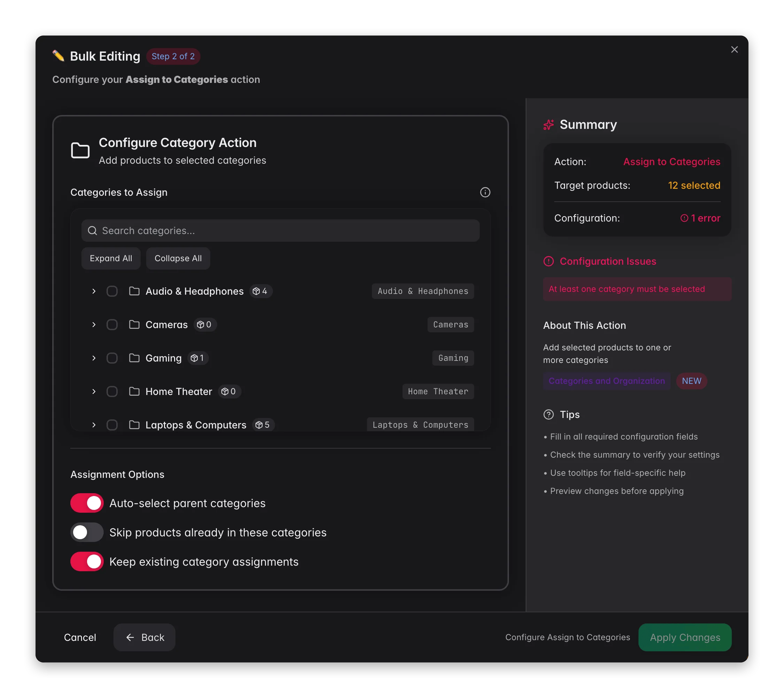Viewport: 784px width, 698px height.
Task: Click the folder icon for Laptops & Computers
Action: pyautogui.click(x=134, y=425)
